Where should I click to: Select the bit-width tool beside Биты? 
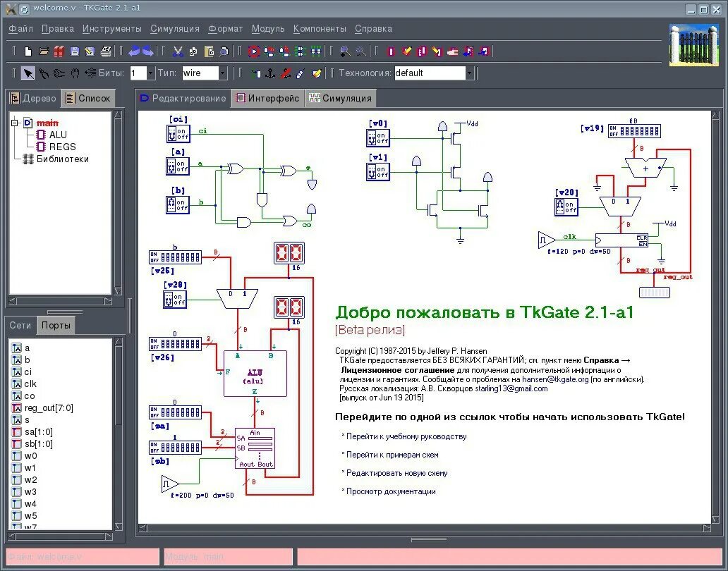[x=90, y=73]
